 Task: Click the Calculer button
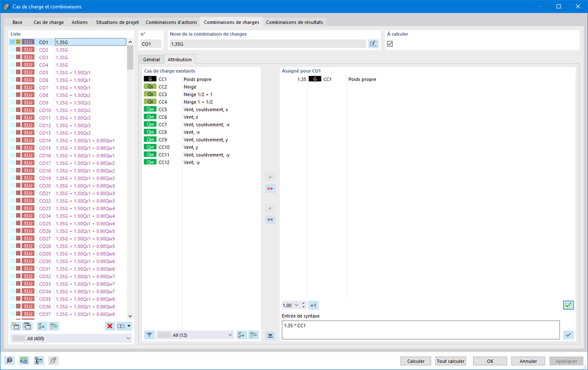(x=416, y=361)
